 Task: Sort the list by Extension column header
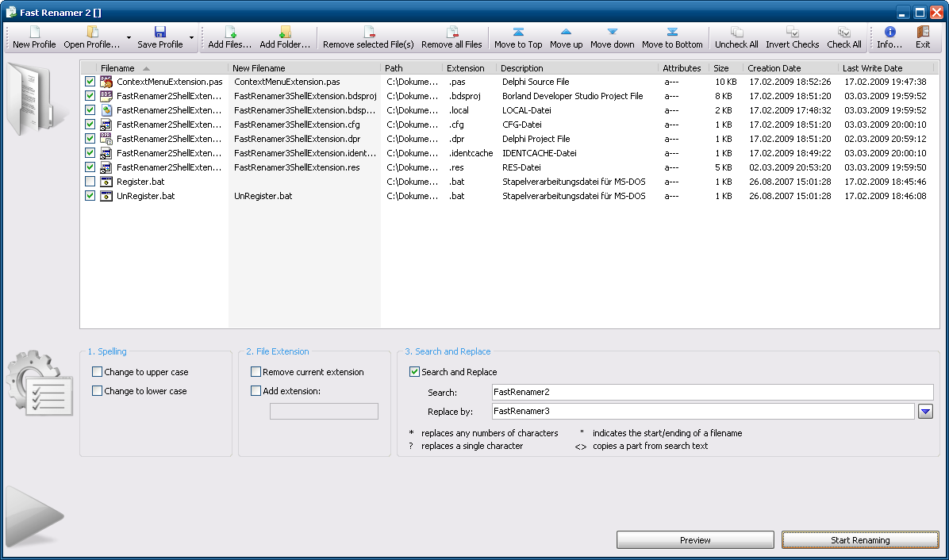click(466, 68)
